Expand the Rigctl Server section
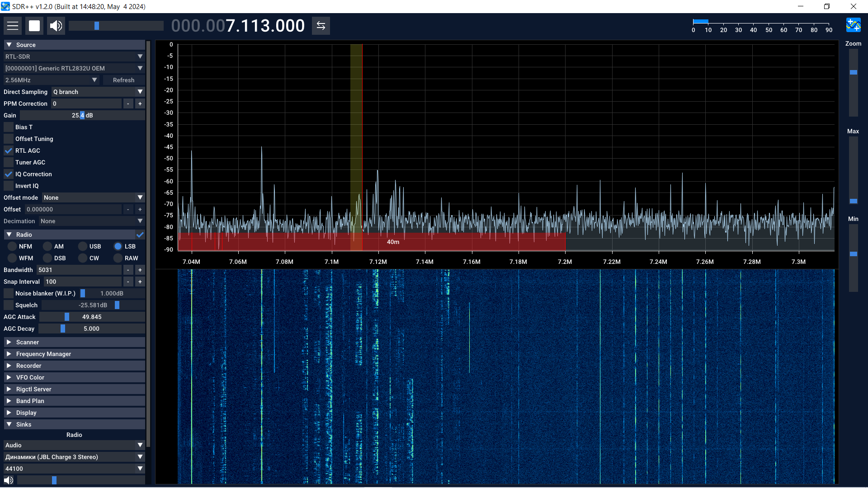 (x=74, y=389)
